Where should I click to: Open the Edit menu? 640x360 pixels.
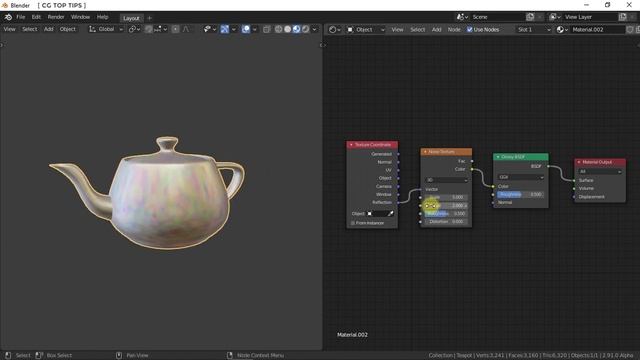[x=36, y=17]
